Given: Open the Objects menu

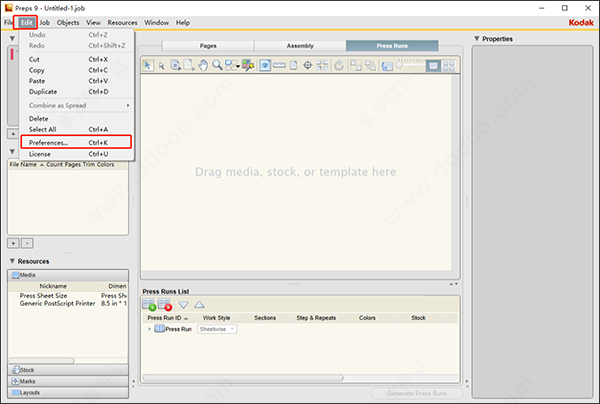Looking at the screenshot, I should coord(68,23).
